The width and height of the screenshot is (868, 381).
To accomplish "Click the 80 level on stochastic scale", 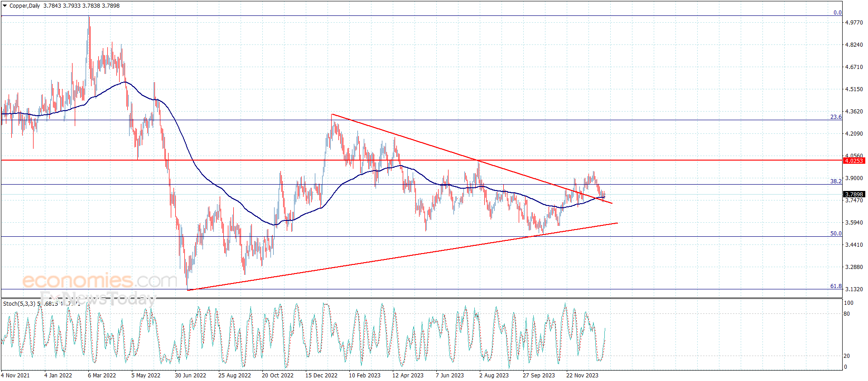I will pyautogui.click(x=847, y=314).
